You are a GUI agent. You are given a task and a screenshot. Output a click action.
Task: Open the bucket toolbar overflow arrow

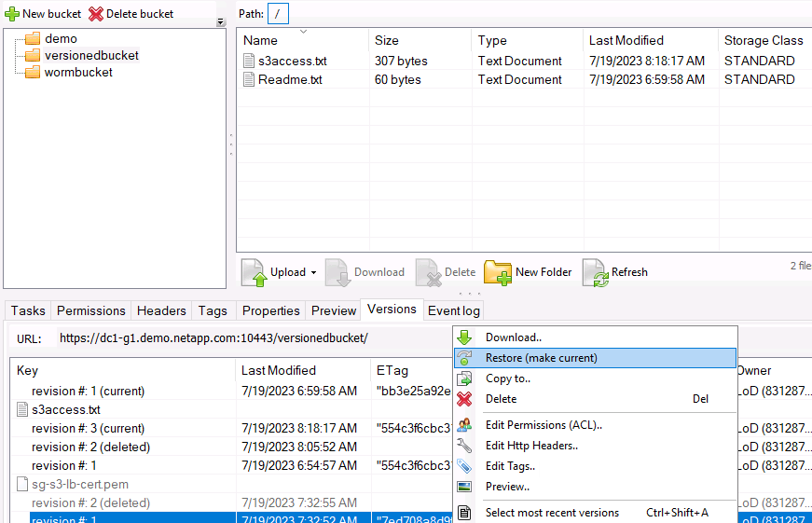221,21
